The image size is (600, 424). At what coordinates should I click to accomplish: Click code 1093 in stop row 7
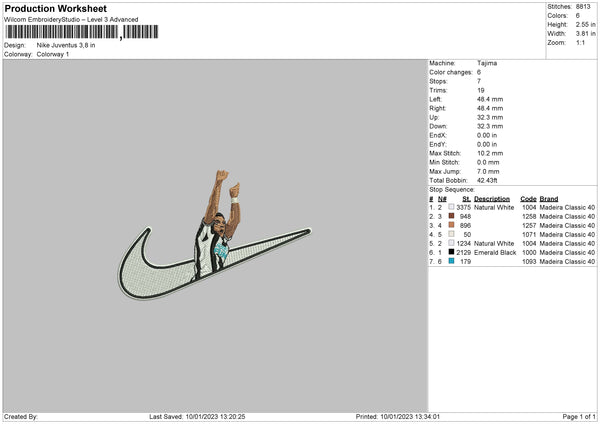[x=529, y=262]
